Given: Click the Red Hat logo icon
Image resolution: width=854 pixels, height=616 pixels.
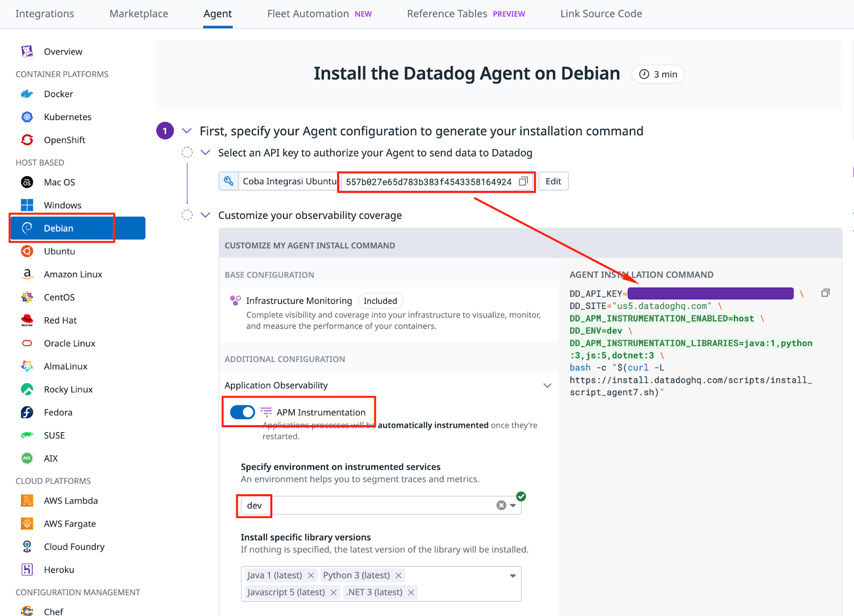Looking at the screenshot, I should tap(27, 320).
